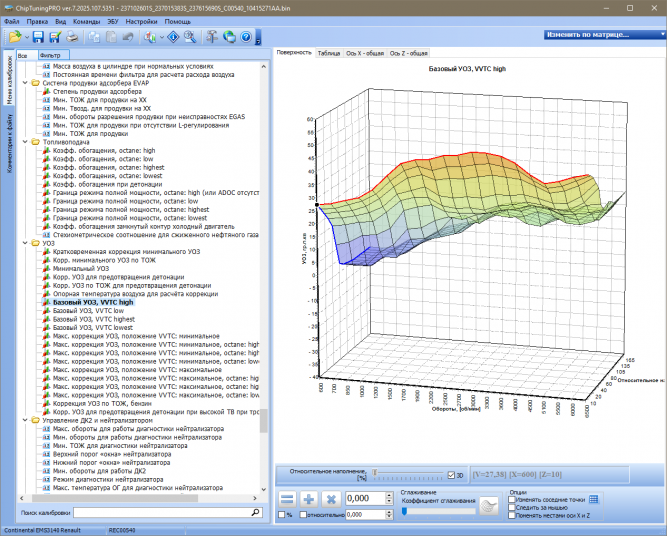Click the grid icon beside neighbouring points option
Screen dimensions: 667x536
pyautogui.click(x=594, y=499)
